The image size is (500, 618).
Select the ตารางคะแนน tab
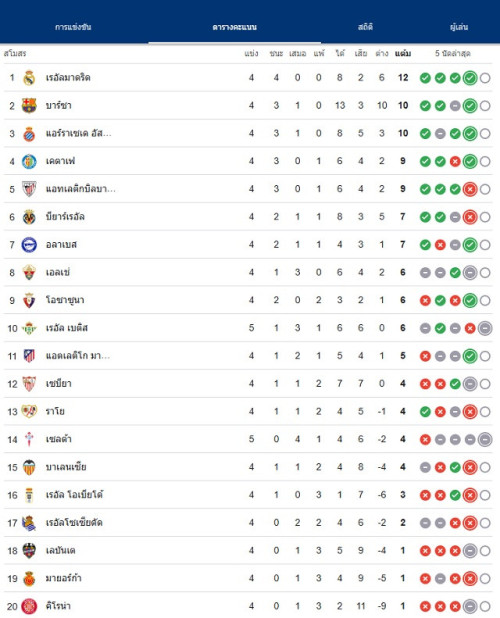point(234,27)
